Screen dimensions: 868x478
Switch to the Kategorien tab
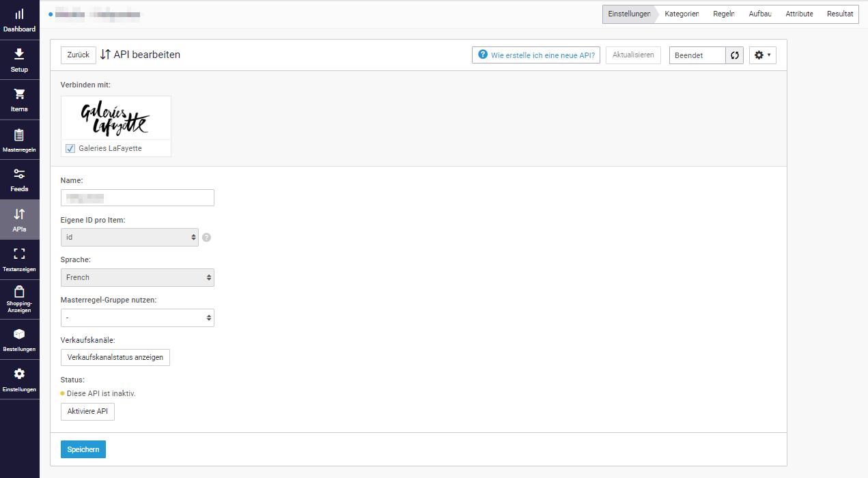pos(682,14)
